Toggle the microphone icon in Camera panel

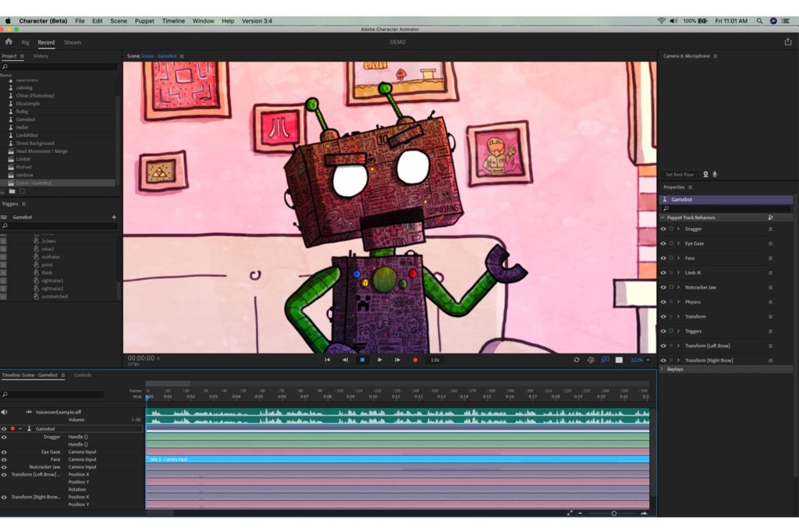pos(715,174)
